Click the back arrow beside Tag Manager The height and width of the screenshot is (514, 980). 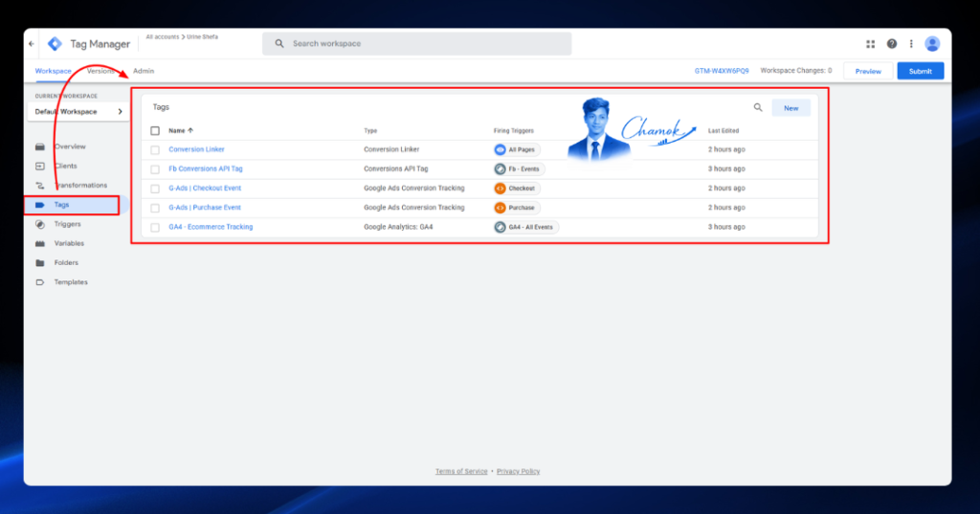point(32,44)
